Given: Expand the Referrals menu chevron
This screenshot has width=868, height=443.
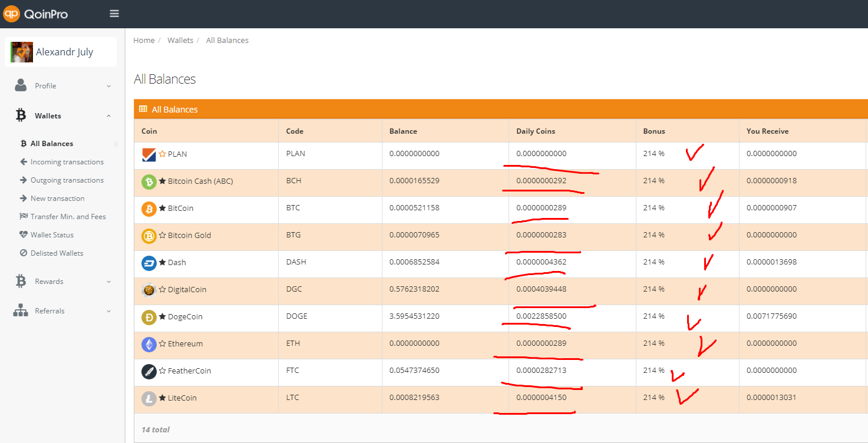Looking at the screenshot, I should click(108, 311).
